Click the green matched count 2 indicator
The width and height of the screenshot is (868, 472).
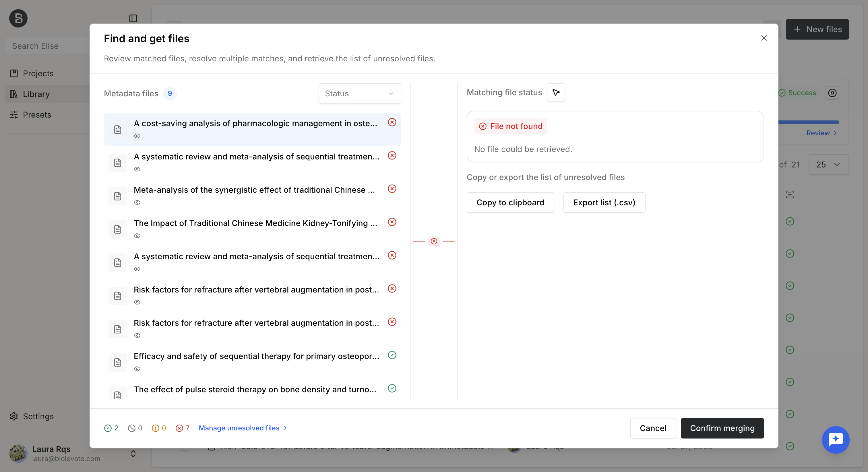[111, 428]
